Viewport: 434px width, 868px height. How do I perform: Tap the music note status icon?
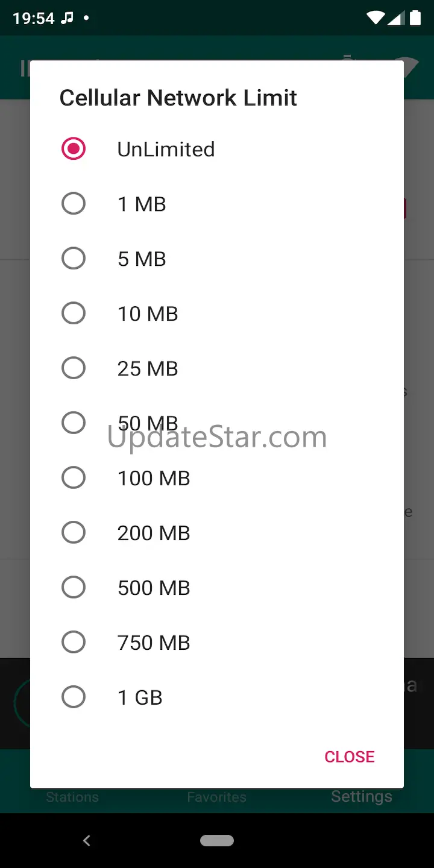click(68, 18)
